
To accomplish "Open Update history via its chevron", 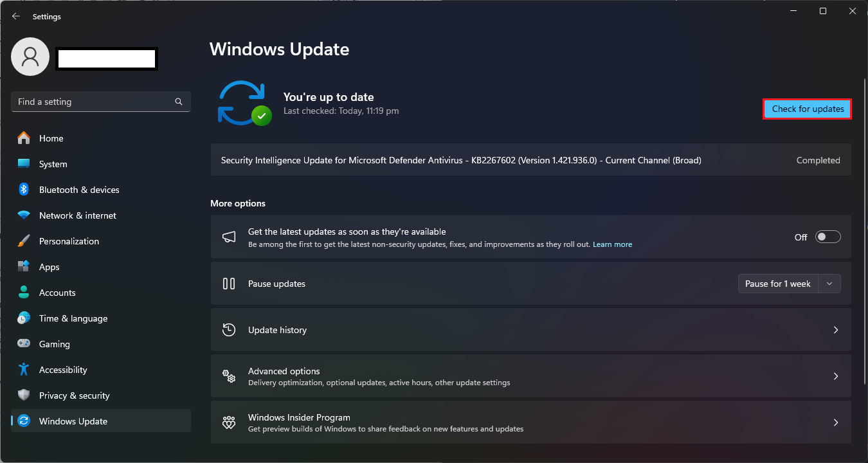I will pos(836,330).
